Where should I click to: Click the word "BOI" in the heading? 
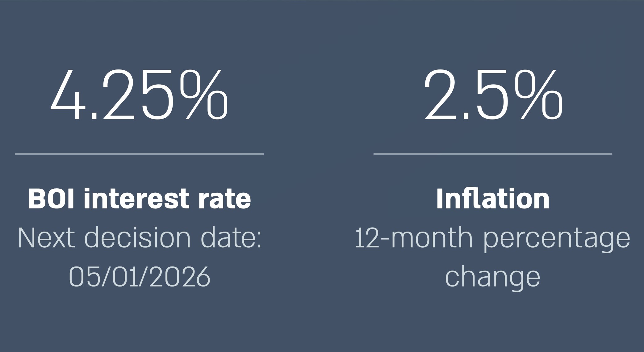51,199
